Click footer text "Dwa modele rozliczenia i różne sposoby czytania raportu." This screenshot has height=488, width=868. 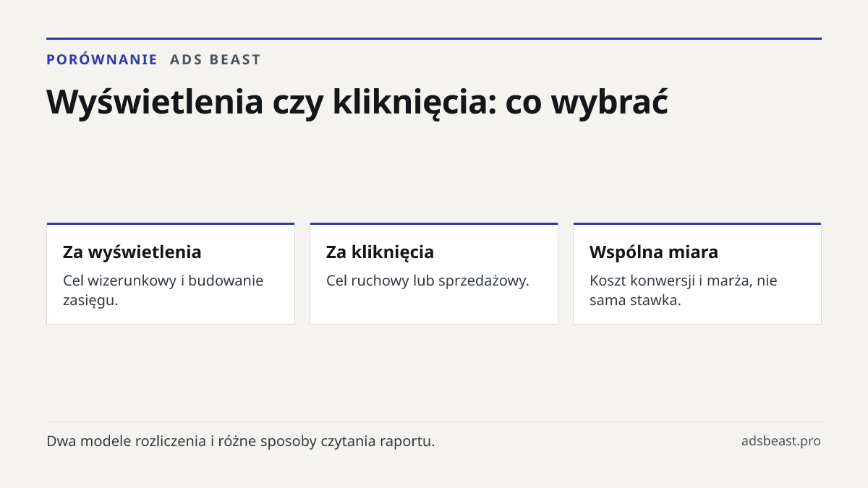click(x=241, y=441)
